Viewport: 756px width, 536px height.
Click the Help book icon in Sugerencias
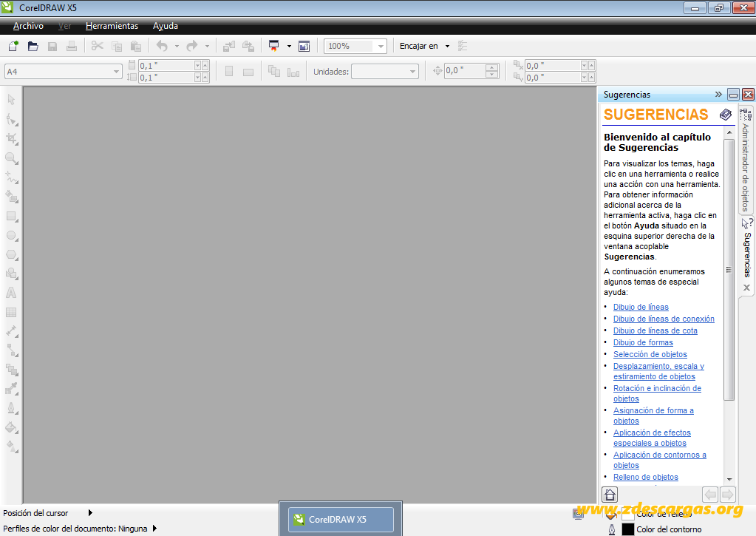pos(726,115)
